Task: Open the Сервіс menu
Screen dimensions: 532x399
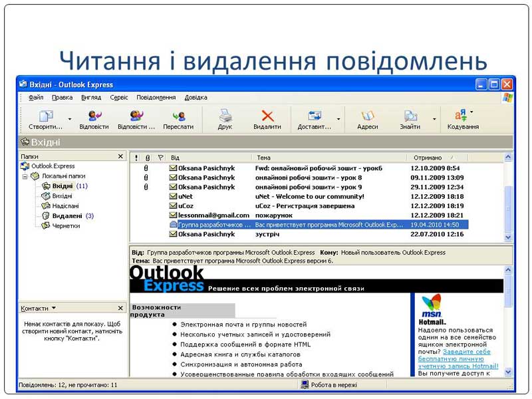Action: [119, 97]
